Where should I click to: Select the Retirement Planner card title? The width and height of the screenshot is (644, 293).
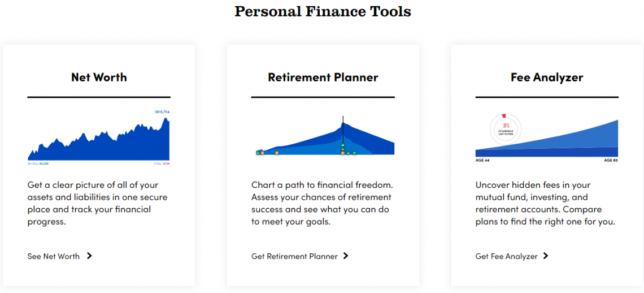point(323,77)
